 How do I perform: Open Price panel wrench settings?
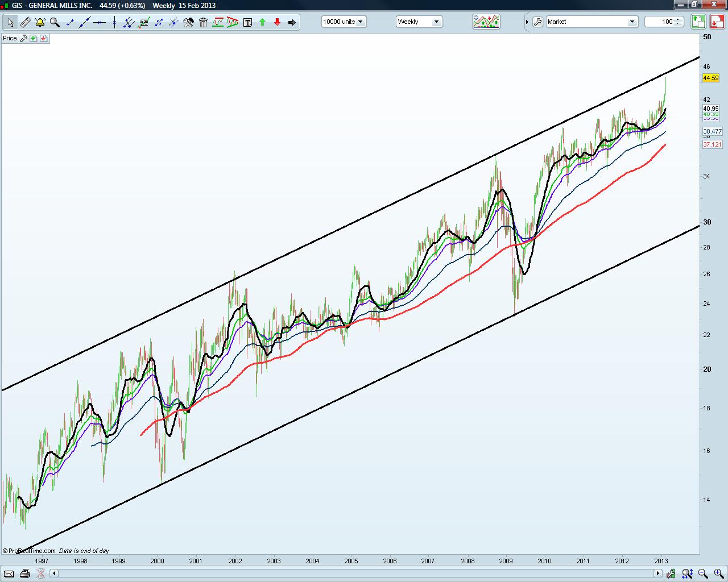(23, 38)
